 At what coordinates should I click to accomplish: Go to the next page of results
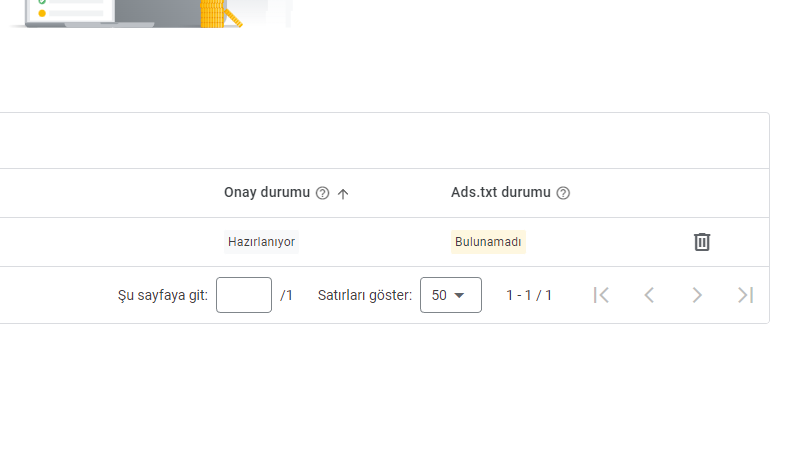click(x=697, y=295)
